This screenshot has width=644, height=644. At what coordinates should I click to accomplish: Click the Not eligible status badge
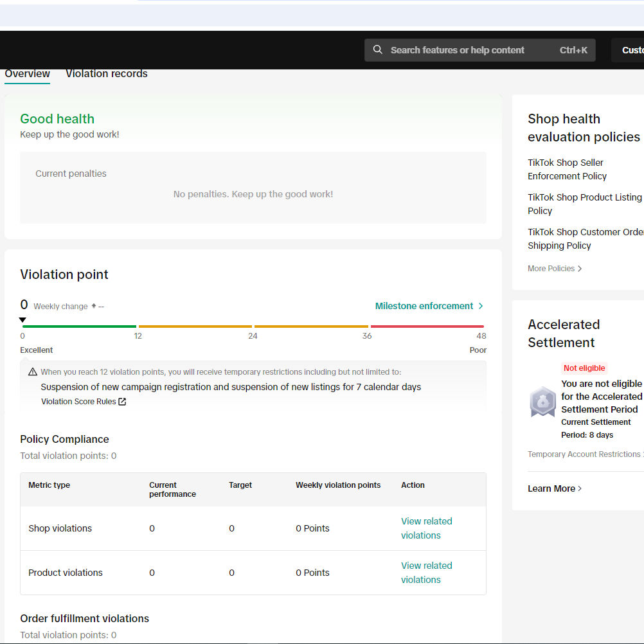pyautogui.click(x=584, y=368)
